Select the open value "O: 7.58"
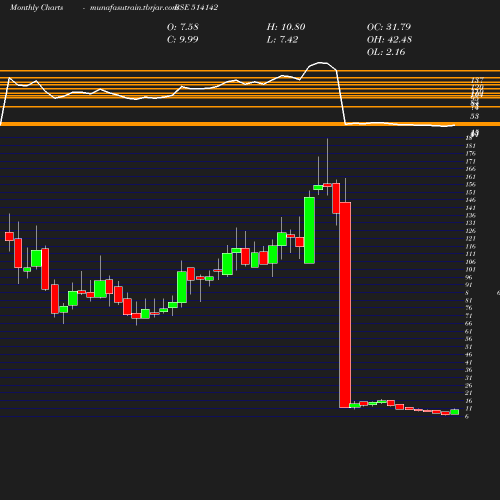Screen dimensions: 500x500 click(183, 27)
